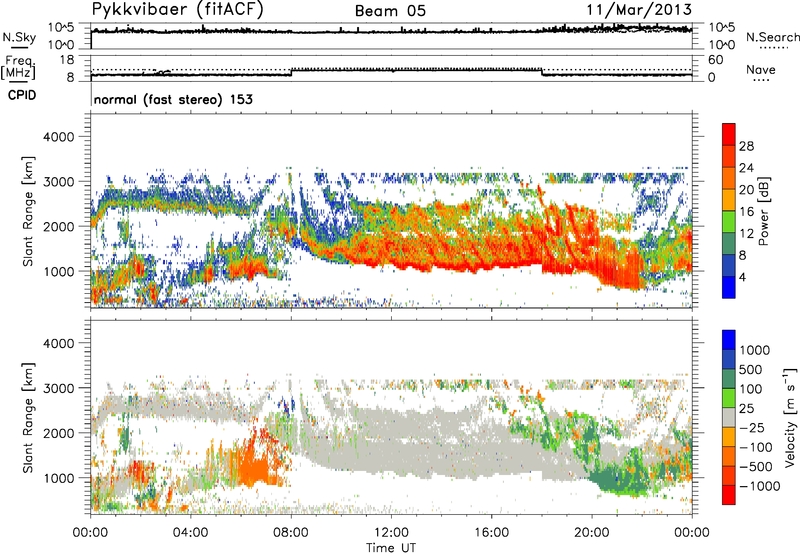Click the "4000" tick on Power panel axis

59,137
